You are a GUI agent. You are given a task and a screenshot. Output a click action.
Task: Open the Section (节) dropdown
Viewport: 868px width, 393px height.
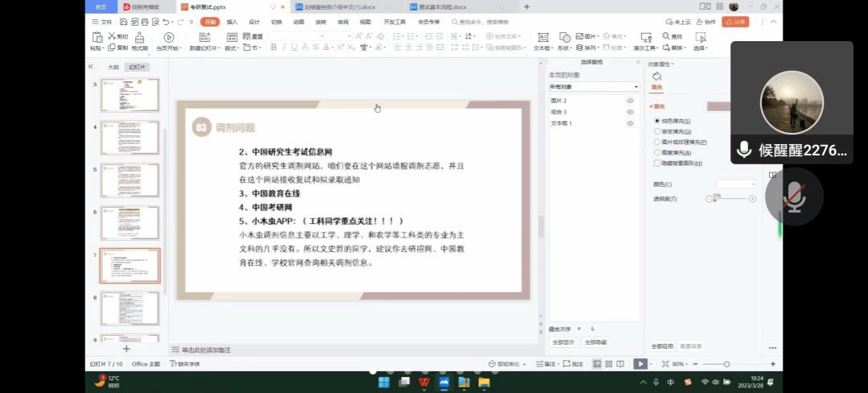(261, 48)
